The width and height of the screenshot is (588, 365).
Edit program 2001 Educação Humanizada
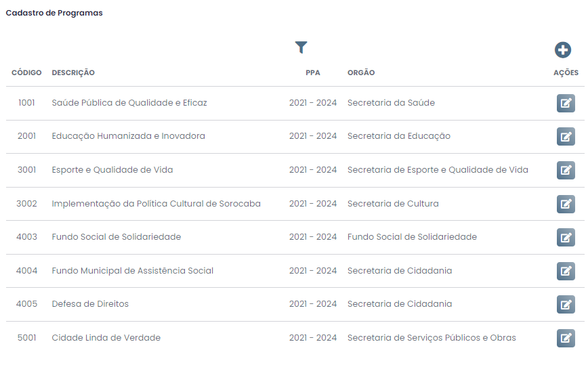pos(566,136)
